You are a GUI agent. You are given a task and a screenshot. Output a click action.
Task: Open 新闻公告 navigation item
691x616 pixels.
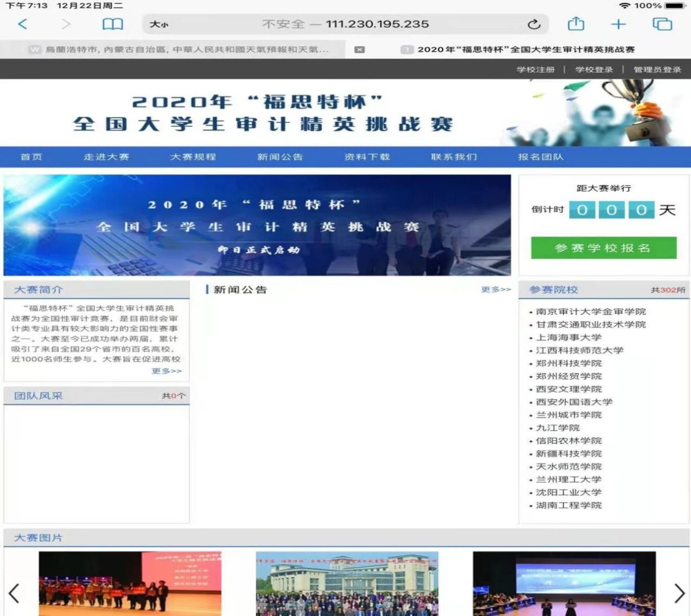[x=280, y=157]
